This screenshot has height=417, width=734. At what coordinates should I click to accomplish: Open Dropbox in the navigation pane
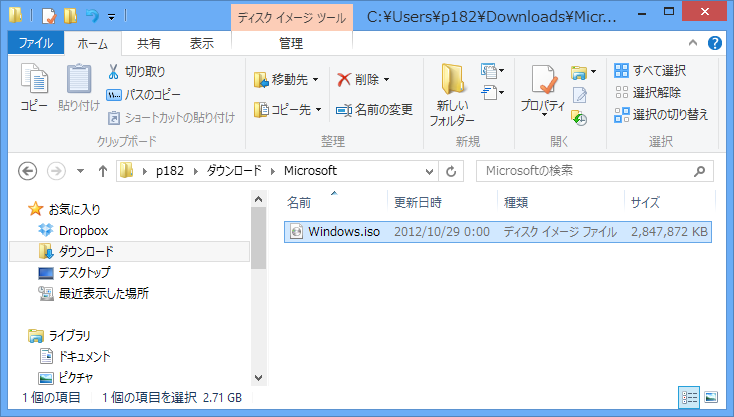pos(73,230)
